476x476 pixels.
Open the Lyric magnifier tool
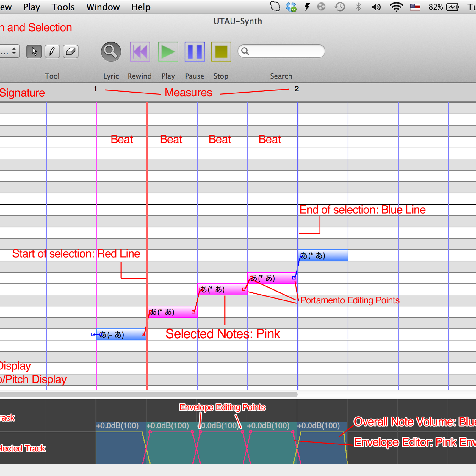coord(111,51)
